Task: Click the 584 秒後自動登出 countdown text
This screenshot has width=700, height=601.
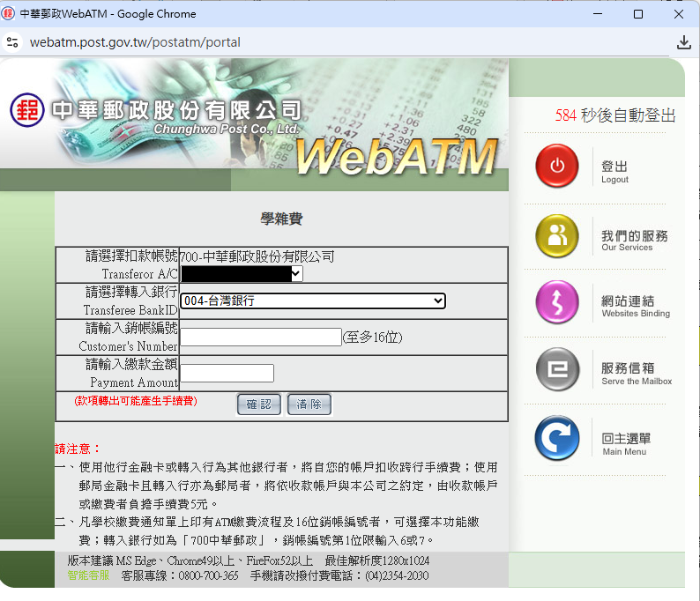Action: (x=615, y=115)
